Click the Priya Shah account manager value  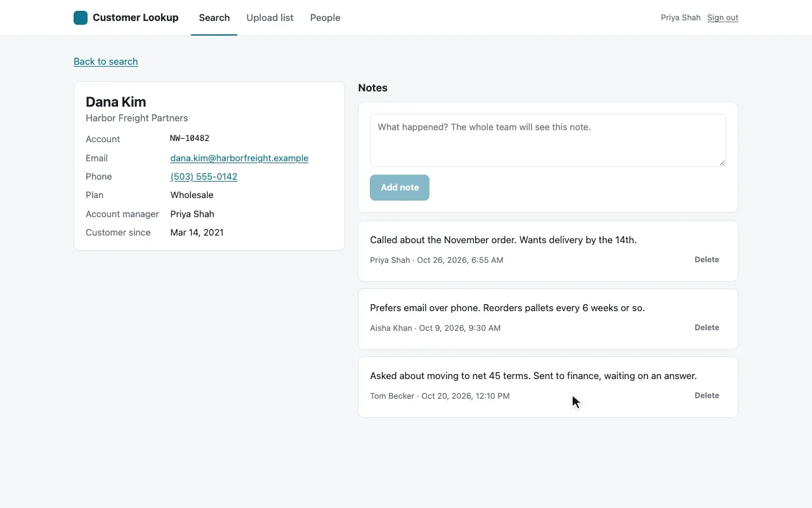(192, 214)
